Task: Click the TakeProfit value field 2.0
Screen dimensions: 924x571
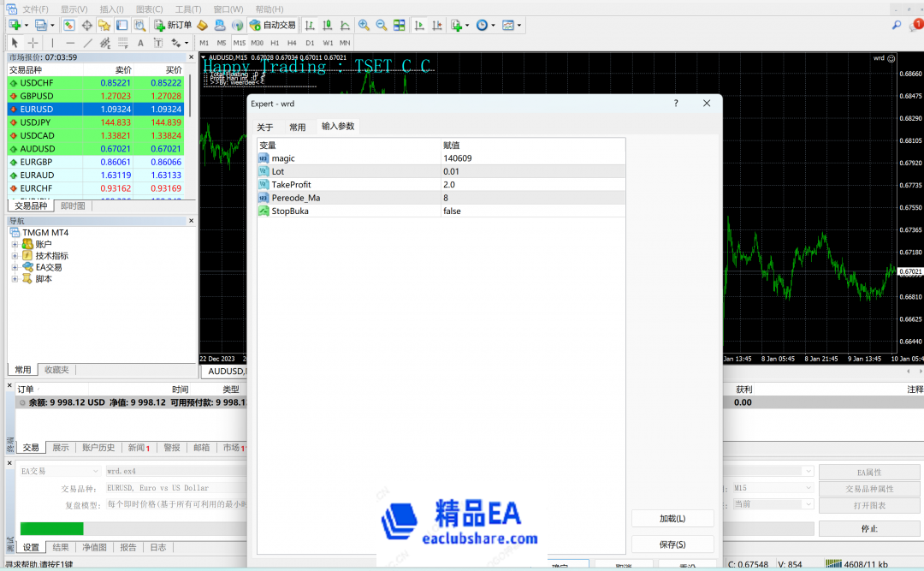Action: tap(530, 184)
